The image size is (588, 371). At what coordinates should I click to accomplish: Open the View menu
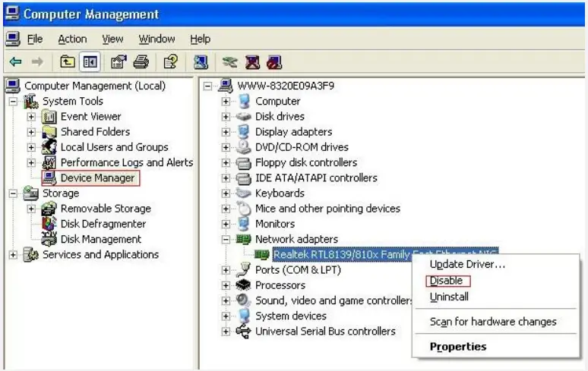point(112,39)
